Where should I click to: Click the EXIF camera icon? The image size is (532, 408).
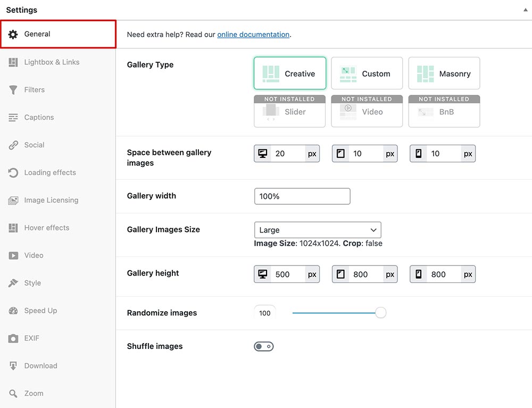(x=13, y=338)
